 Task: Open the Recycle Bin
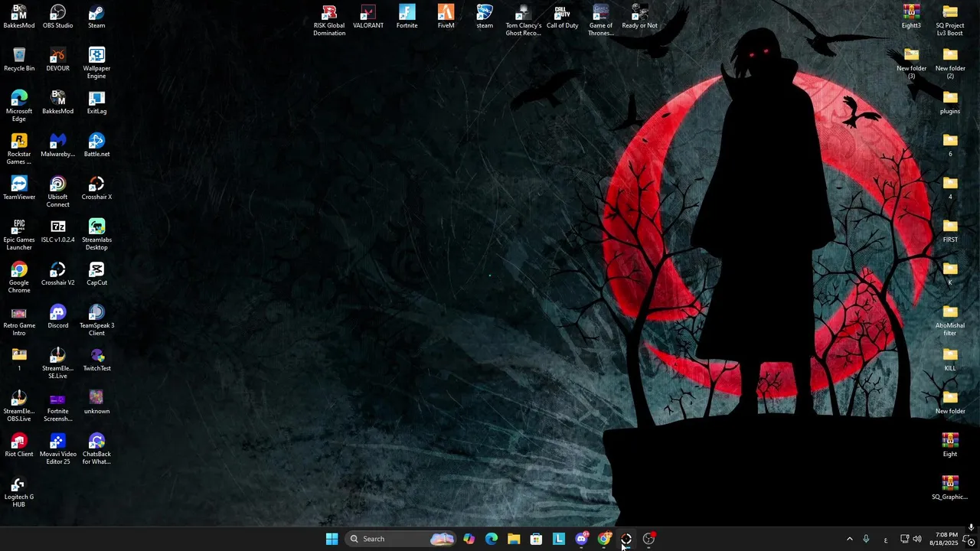(19, 60)
